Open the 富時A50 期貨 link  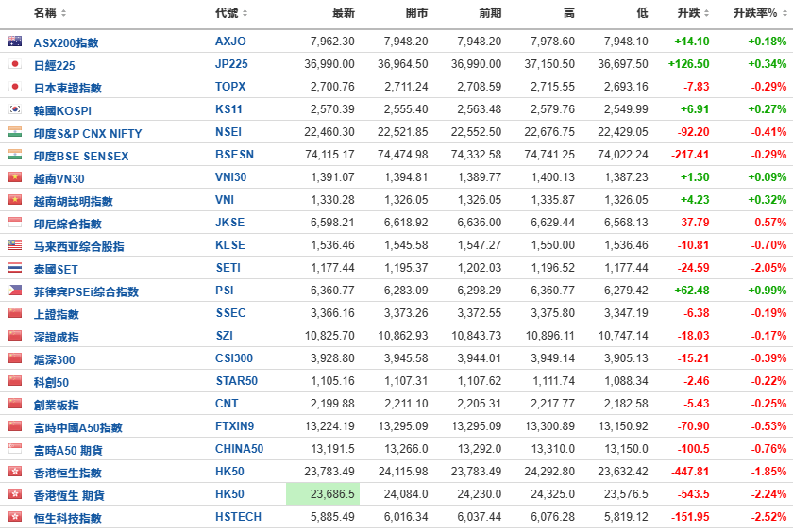click(68, 450)
